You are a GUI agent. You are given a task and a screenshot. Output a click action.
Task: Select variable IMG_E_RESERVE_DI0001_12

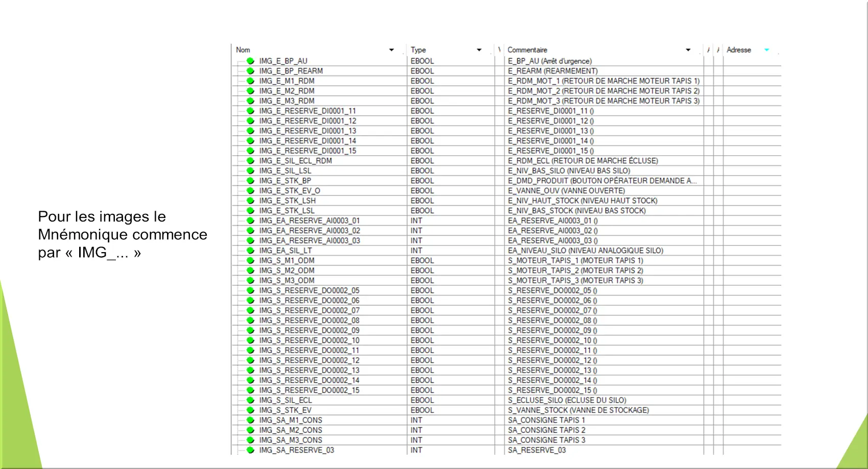pos(307,121)
